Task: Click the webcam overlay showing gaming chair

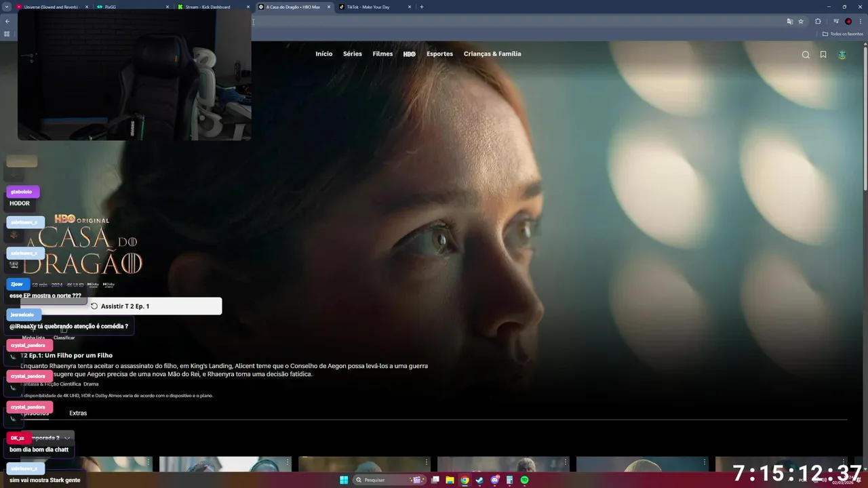Action: click(x=134, y=75)
